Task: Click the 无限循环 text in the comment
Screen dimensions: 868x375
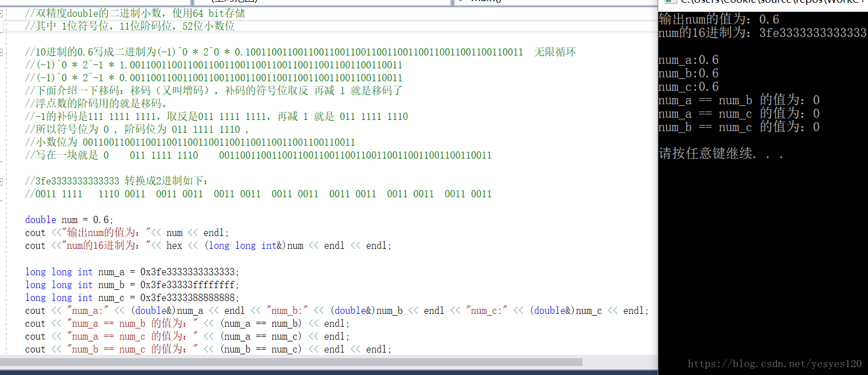Action: pyautogui.click(x=555, y=52)
